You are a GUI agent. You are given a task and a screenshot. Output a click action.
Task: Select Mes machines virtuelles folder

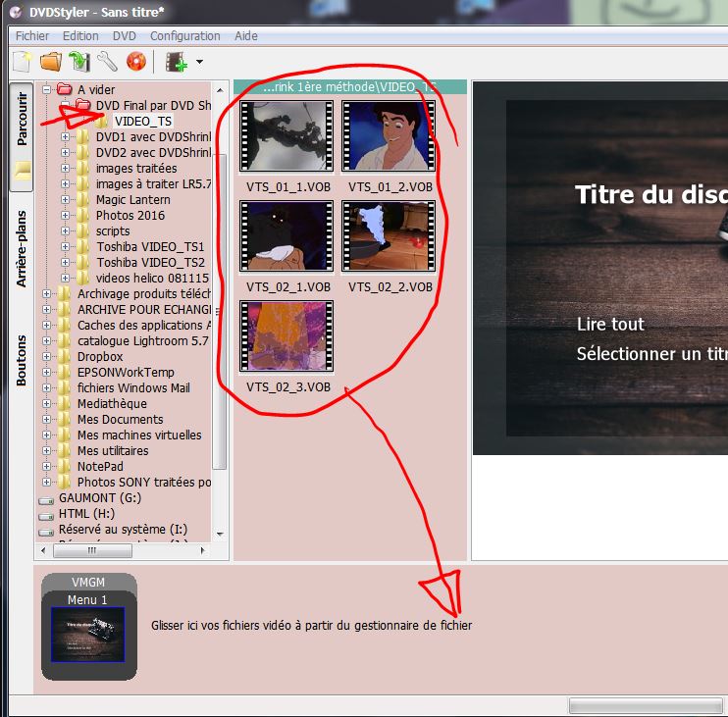click(x=139, y=435)
